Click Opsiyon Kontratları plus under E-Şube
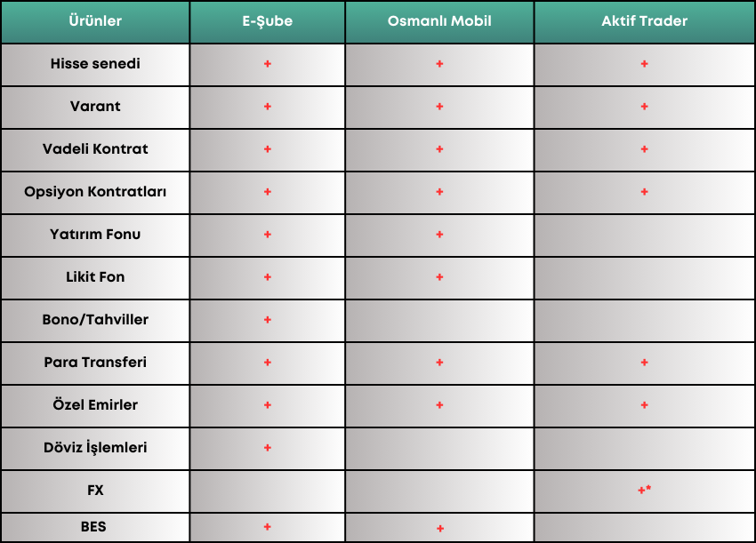The width and height of the screenshot is (756, 543). coord(268,192)
